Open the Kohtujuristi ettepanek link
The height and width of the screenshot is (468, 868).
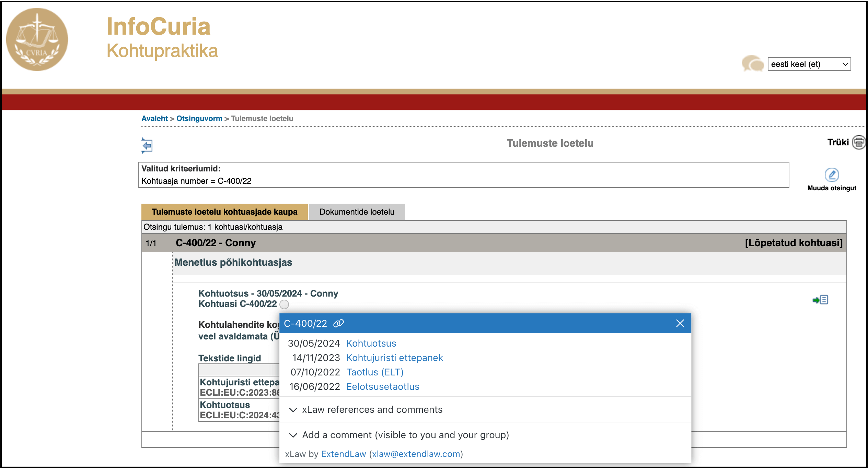394,358
